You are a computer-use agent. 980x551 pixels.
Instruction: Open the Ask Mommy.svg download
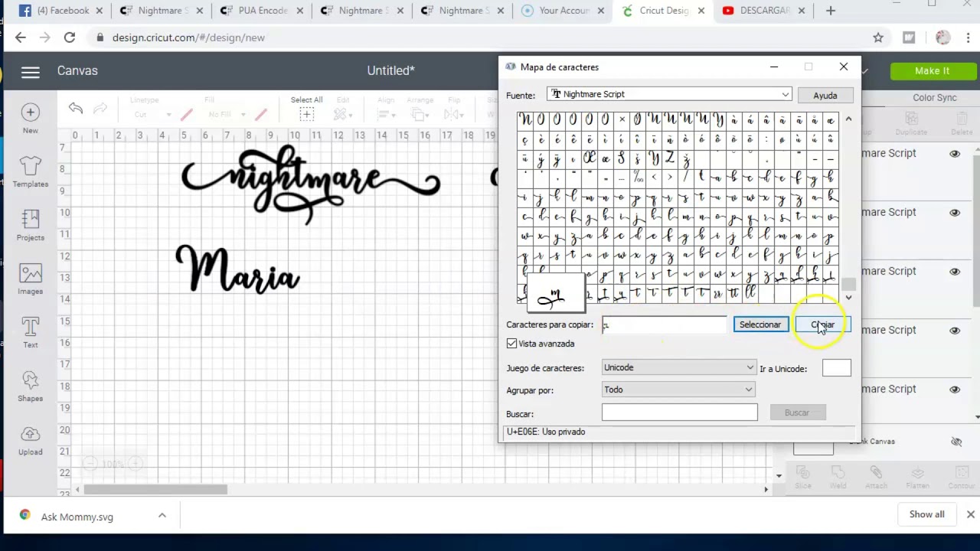pyautogui.click(x=77, y=517)
